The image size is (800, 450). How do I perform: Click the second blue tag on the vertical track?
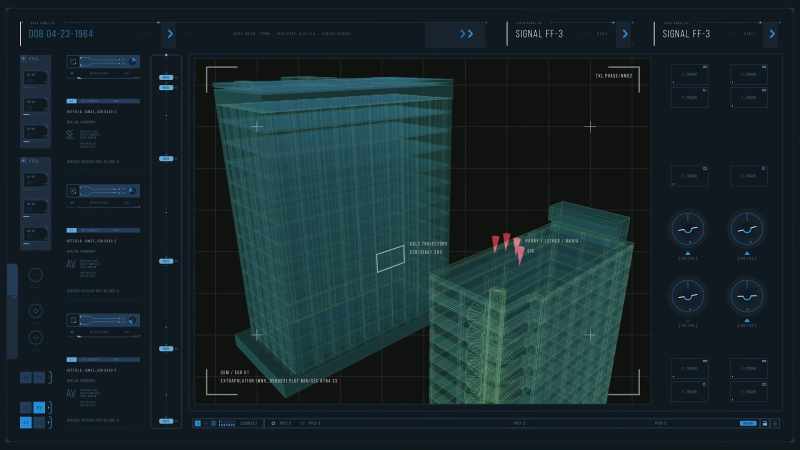pos(166,88)
